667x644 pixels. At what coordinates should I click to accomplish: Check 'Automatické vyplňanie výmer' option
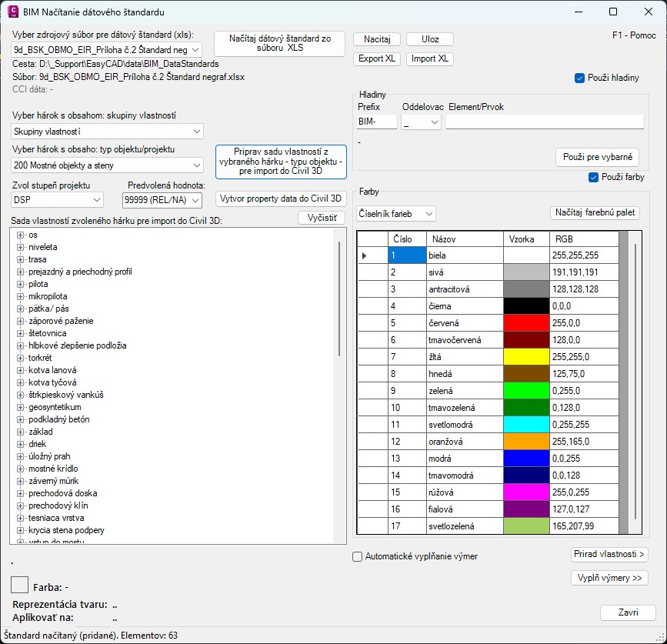tap(357, 556)
